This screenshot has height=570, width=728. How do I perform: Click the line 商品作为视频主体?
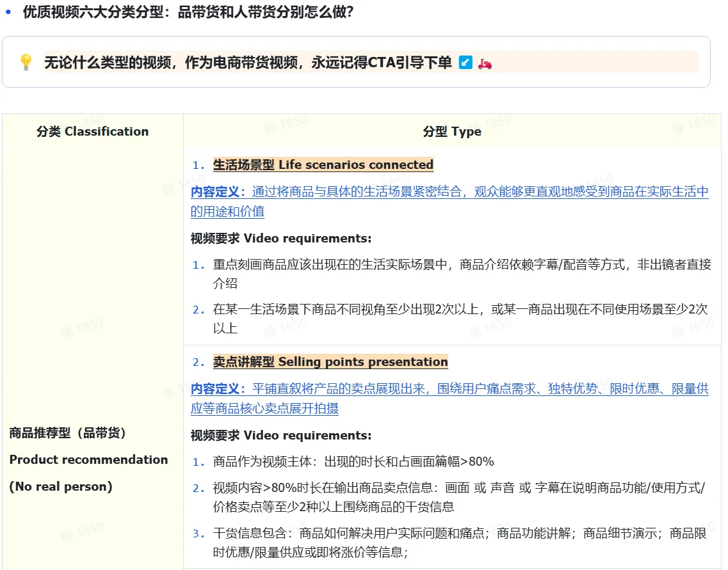pos(353,461)
